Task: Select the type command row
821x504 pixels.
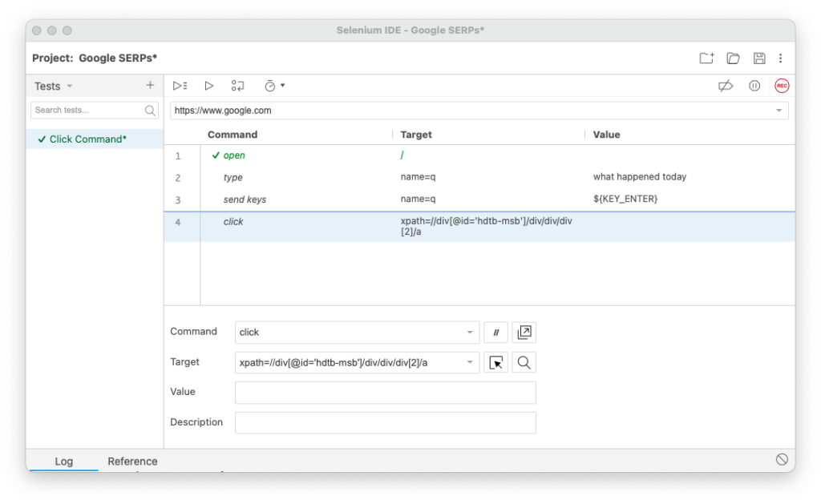Action: click(479, 177)
